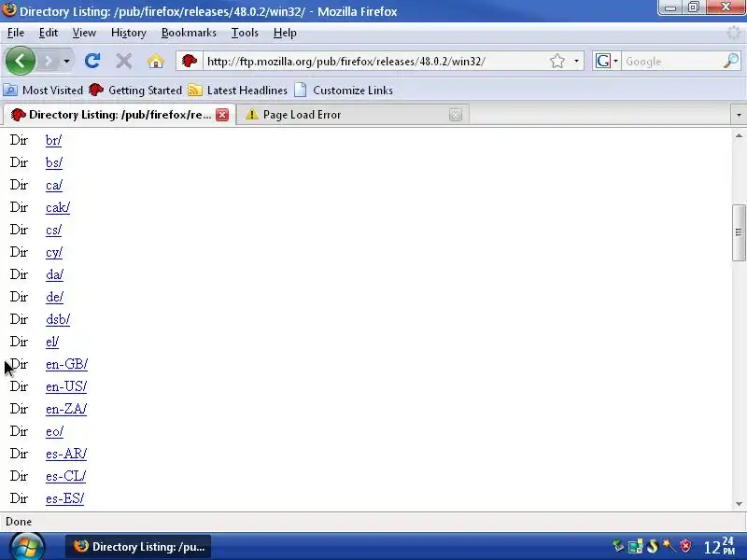
Task: Click the green Back navigation button
Action: (20, 61)
